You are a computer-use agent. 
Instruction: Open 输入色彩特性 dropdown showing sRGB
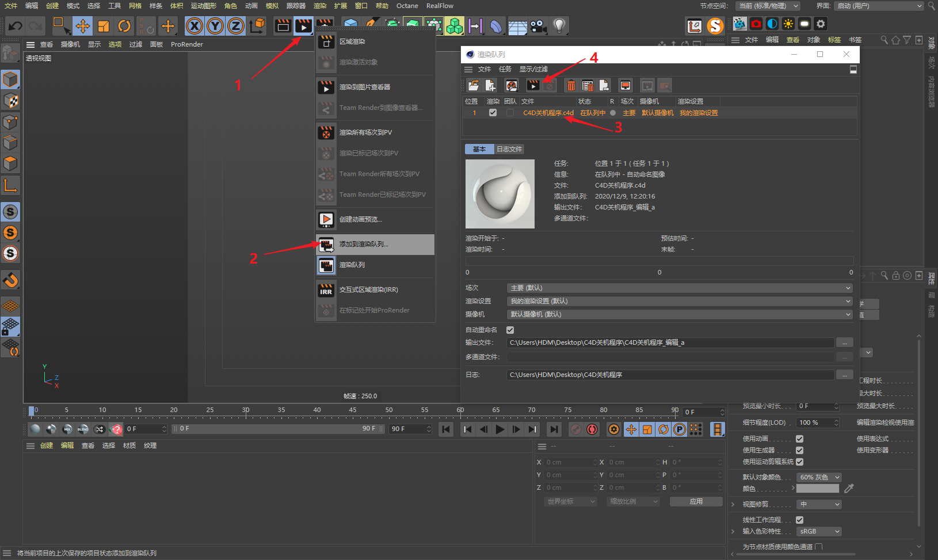(x=819, y=531)
